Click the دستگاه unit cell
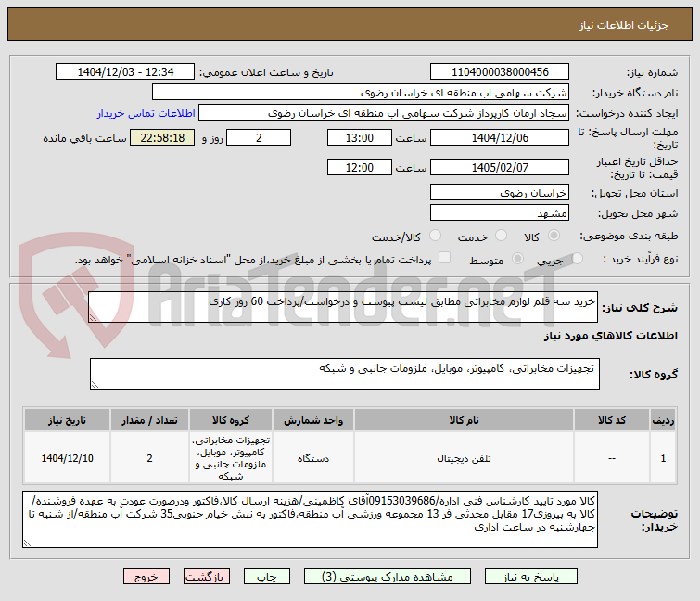 313,458
